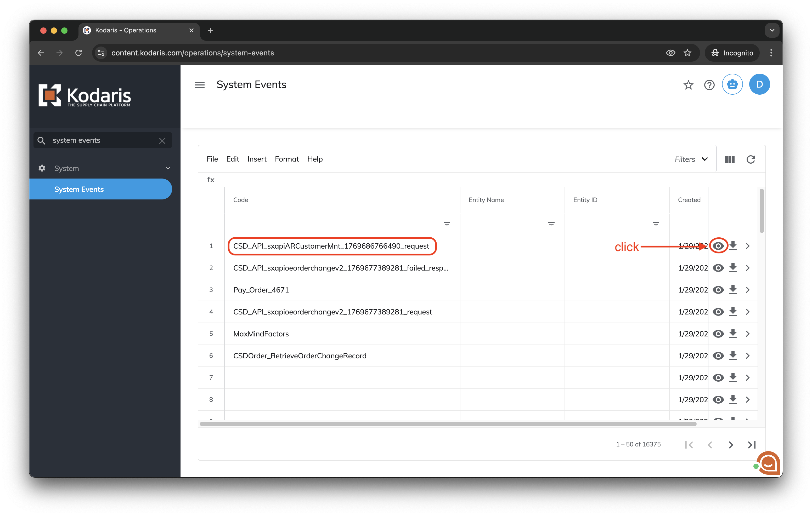Go back in browser history
Image resolution: width=812 pixels, height=516 pixels.
pos(41,53)
